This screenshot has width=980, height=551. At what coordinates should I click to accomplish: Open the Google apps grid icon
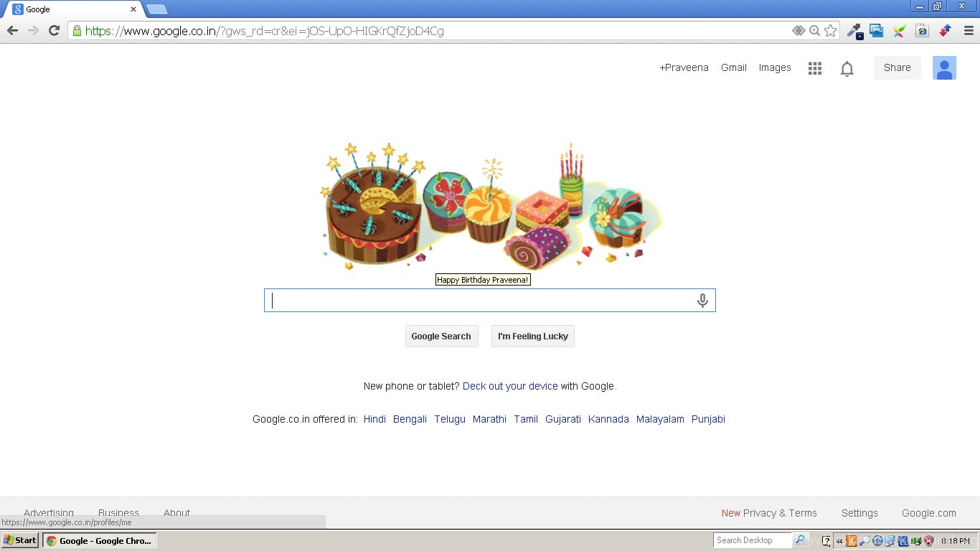click(814, 68)
